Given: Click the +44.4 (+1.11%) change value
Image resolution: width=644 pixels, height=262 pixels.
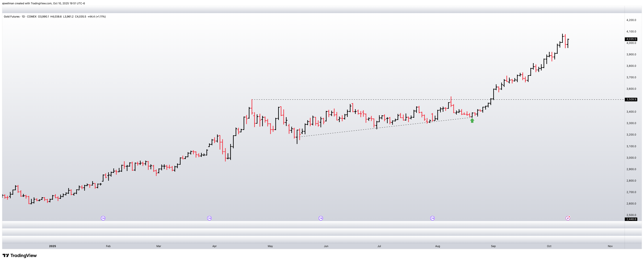Looking at the screenshot, I should [97, 16].
